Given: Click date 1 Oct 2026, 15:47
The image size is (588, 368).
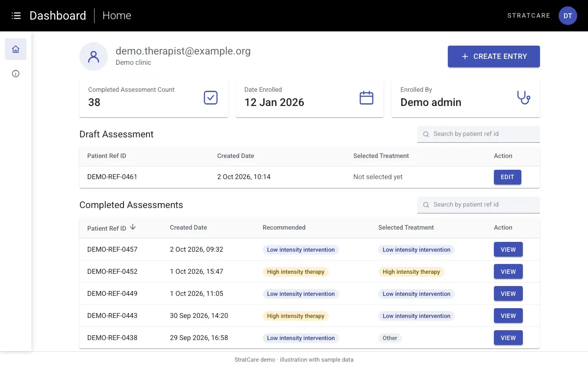Looking at the screenshot, I should 196,271.
